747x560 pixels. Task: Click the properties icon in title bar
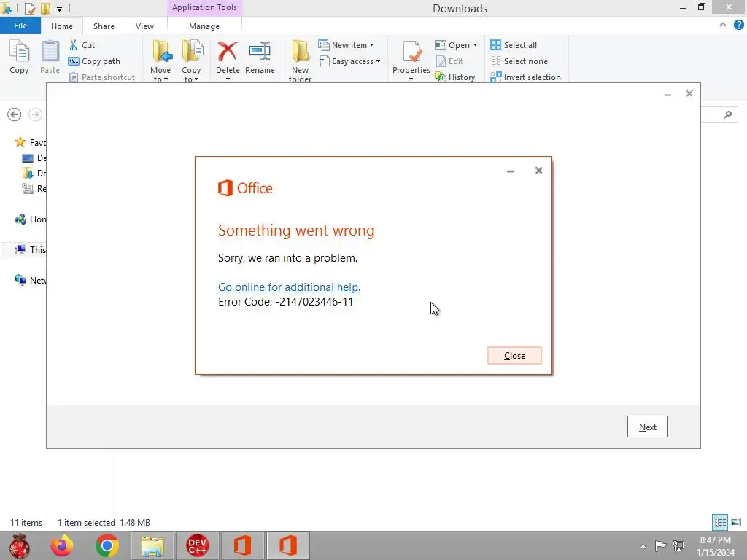(x=29, y=8)
